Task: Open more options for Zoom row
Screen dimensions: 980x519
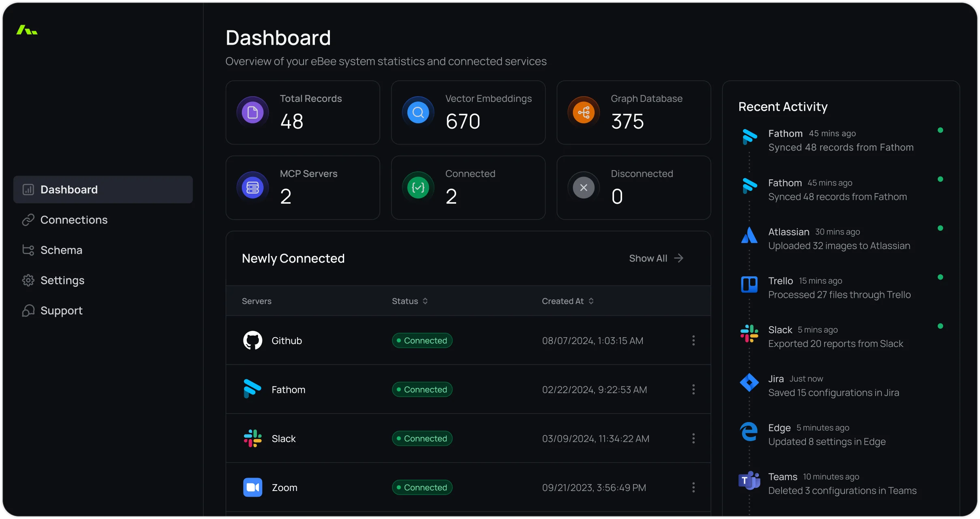Action: click(694, 487)
